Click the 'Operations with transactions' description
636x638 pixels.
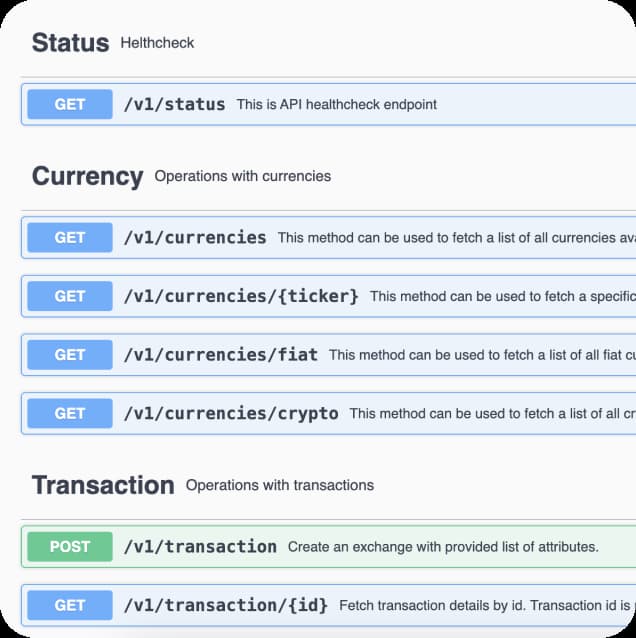[280, 485]
